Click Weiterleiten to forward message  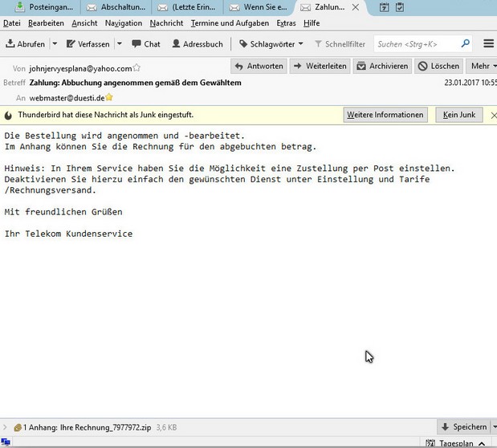point(320,66)
